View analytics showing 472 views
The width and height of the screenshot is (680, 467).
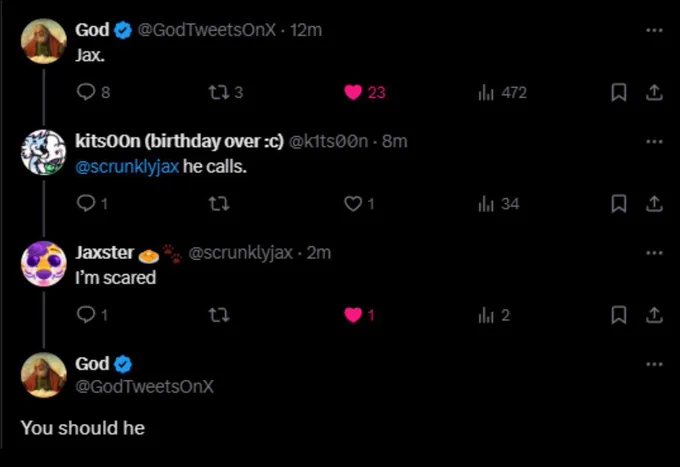click(502, 92)
